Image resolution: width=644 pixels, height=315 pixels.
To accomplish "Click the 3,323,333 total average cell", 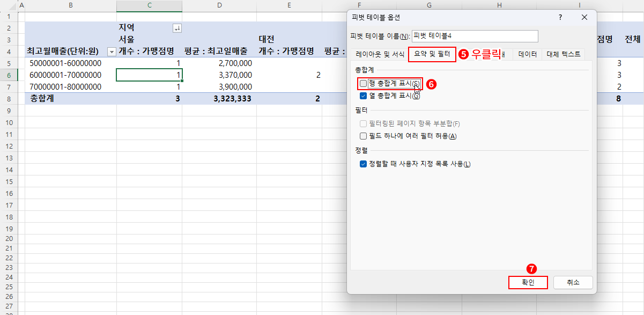I will coord(219,98).
